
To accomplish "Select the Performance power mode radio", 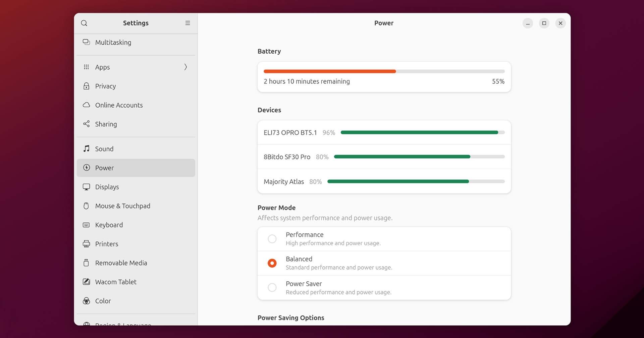I will [272, 239].
